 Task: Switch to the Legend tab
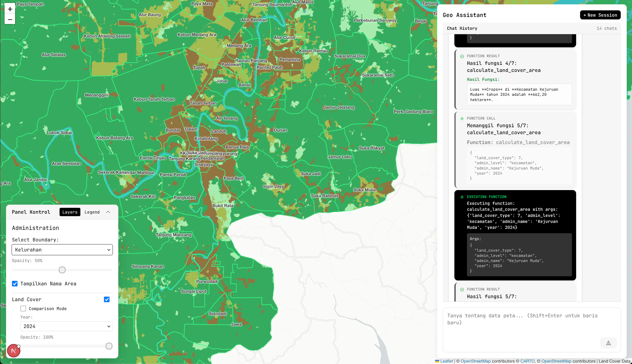coord(92,212)
